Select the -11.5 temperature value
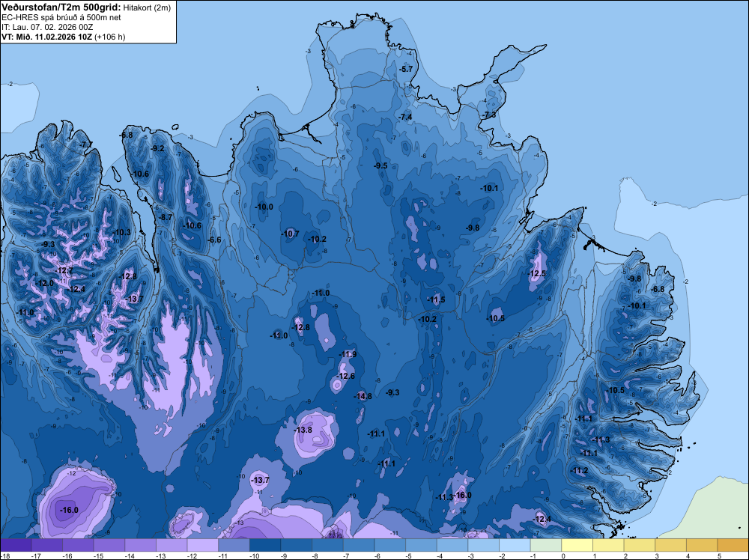This screenshot has height=560, width=749. [436, 299]
